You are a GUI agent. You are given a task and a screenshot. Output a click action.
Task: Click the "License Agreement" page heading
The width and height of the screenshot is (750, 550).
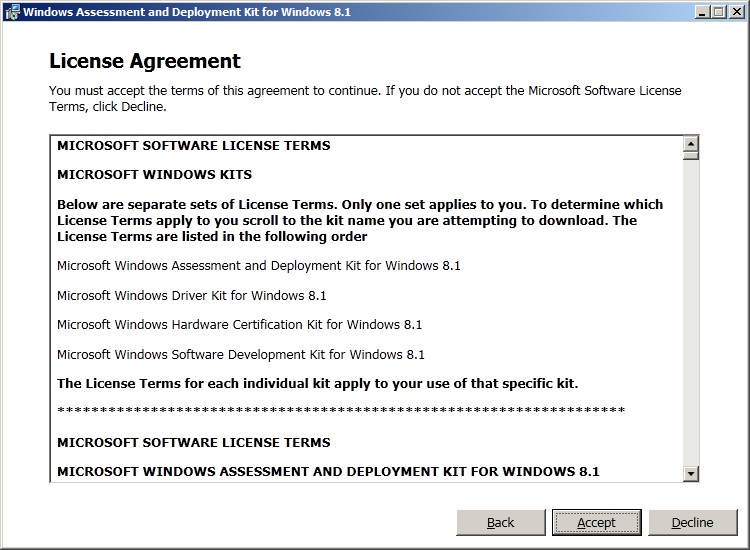[145, 62]
